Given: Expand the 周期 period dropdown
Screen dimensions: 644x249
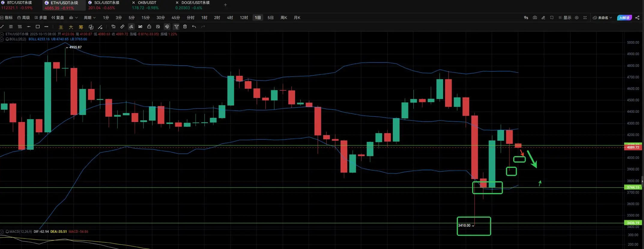Looking at the screenshot, I should (89, 18).
